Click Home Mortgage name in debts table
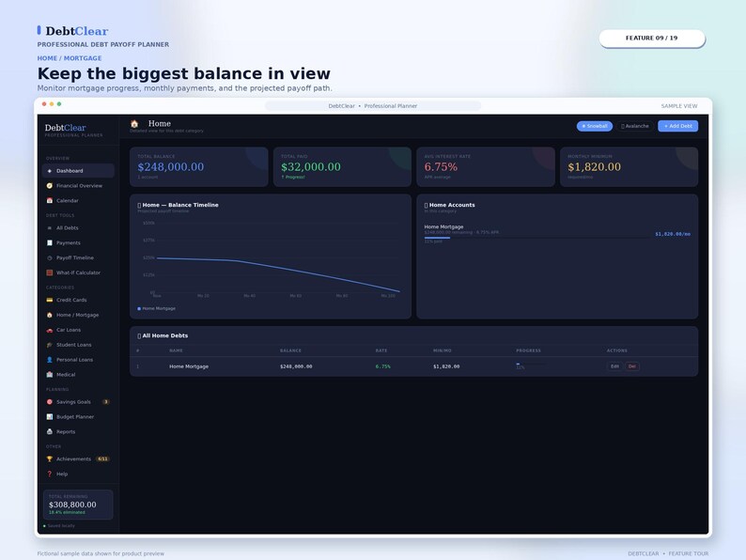This screenshot has height=560, width=746. [x=189, y=366]
